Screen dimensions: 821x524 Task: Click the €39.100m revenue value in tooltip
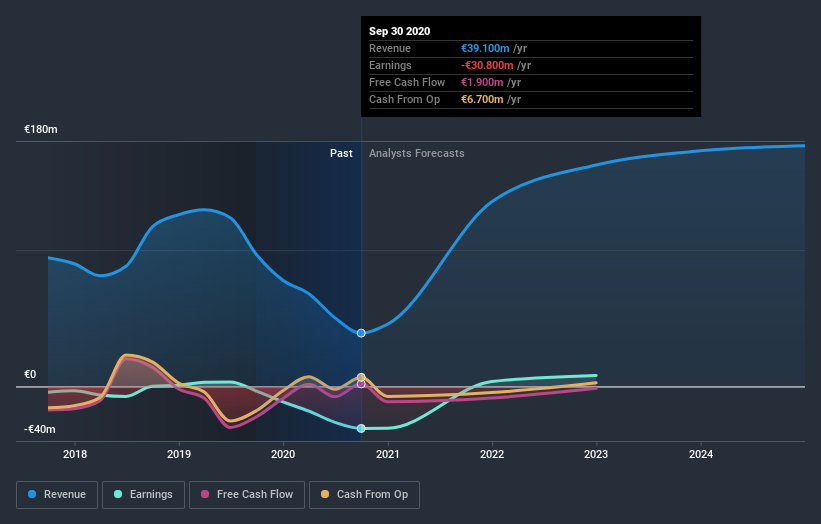[485, 48]
